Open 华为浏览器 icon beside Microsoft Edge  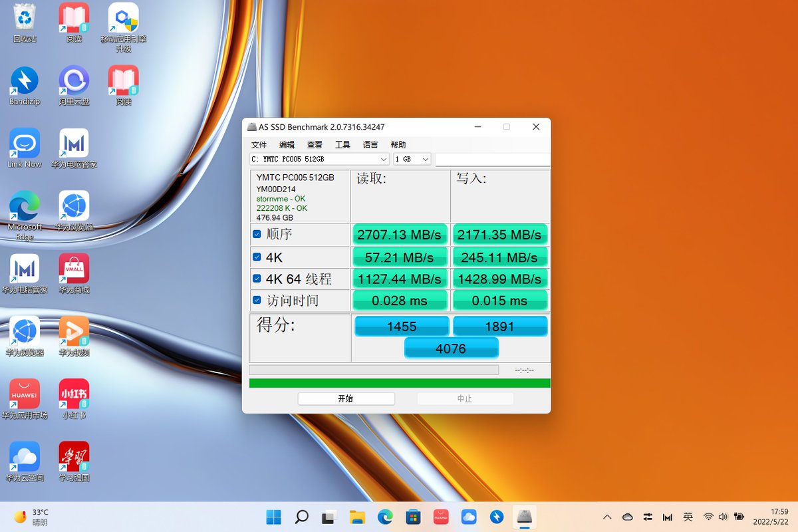click(74, 211)
